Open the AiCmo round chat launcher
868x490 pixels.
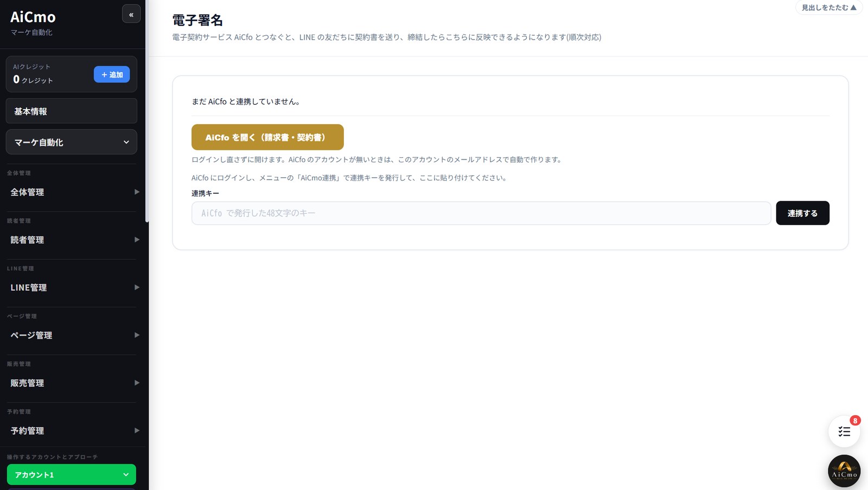(x=844, y=471)
